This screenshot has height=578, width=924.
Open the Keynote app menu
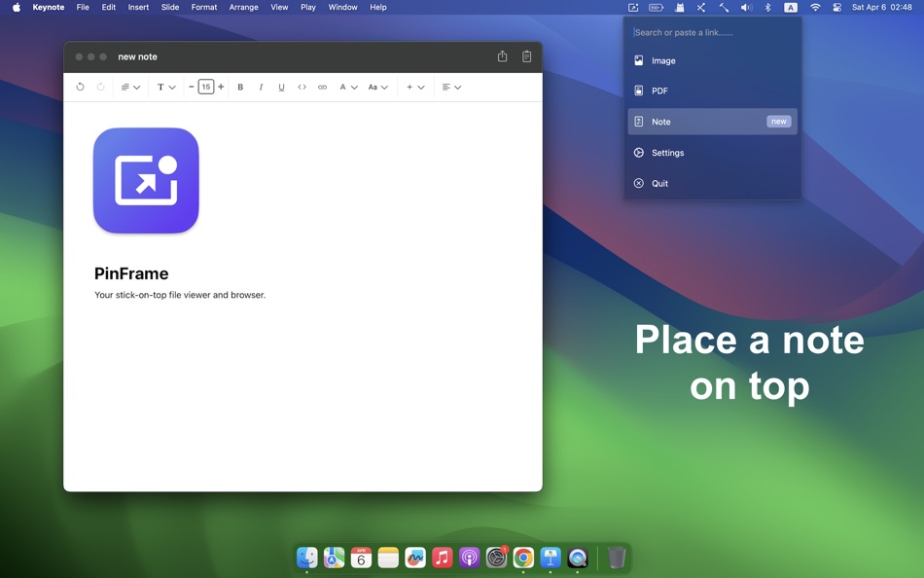click(x=49, y=7)
